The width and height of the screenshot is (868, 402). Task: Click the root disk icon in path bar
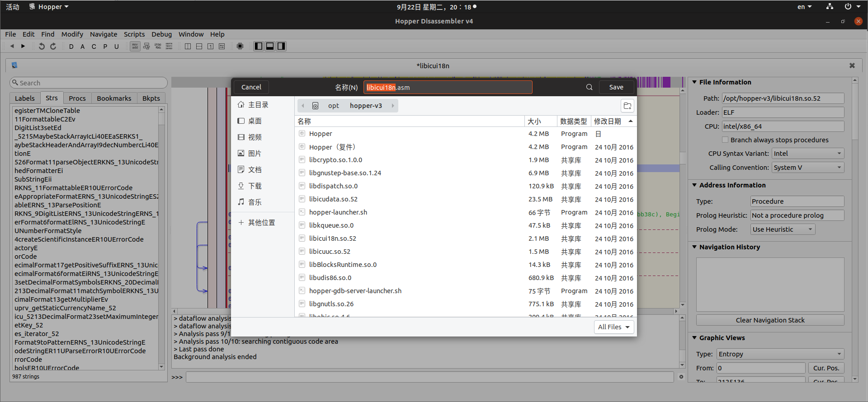pyautogui.click(x=316, y=106)
